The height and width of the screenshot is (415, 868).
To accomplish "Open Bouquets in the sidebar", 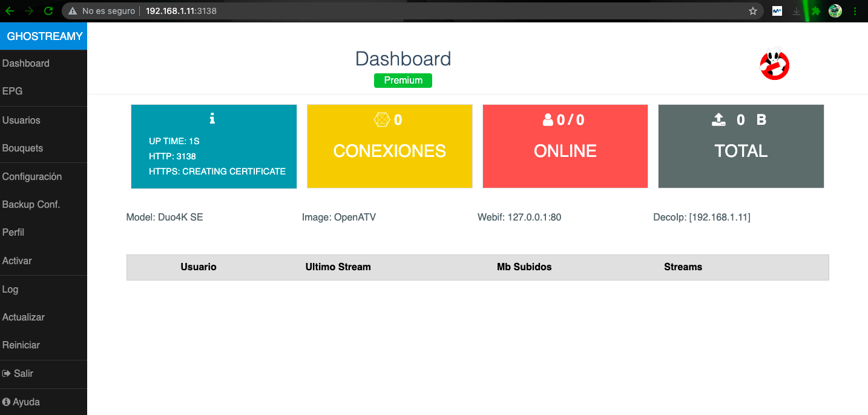I will pyautogui.click(x=22, y=148).
